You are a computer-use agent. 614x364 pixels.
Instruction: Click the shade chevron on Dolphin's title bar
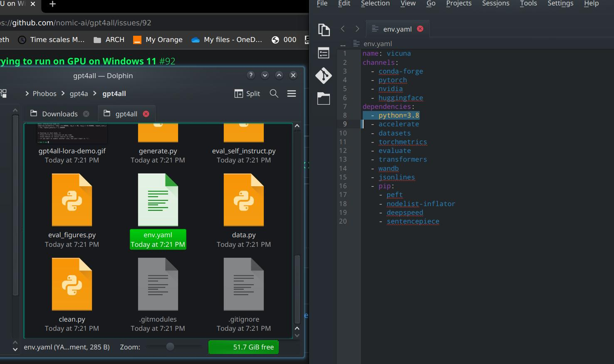279,75
